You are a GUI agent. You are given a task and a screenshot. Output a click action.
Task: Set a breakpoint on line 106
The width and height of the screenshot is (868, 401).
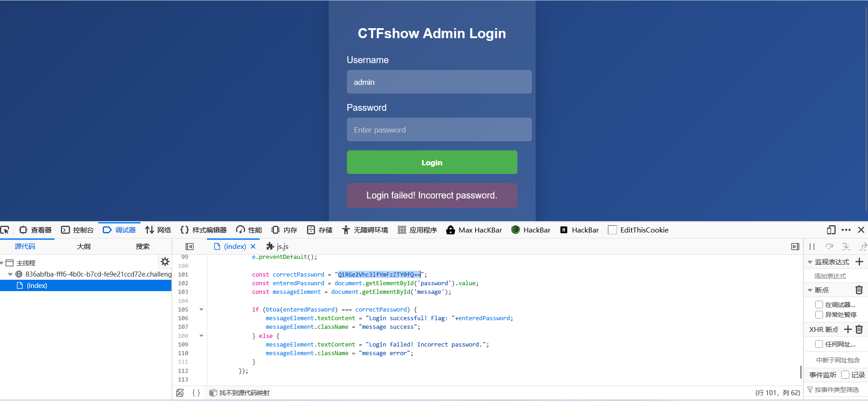[x=183, y=318]
